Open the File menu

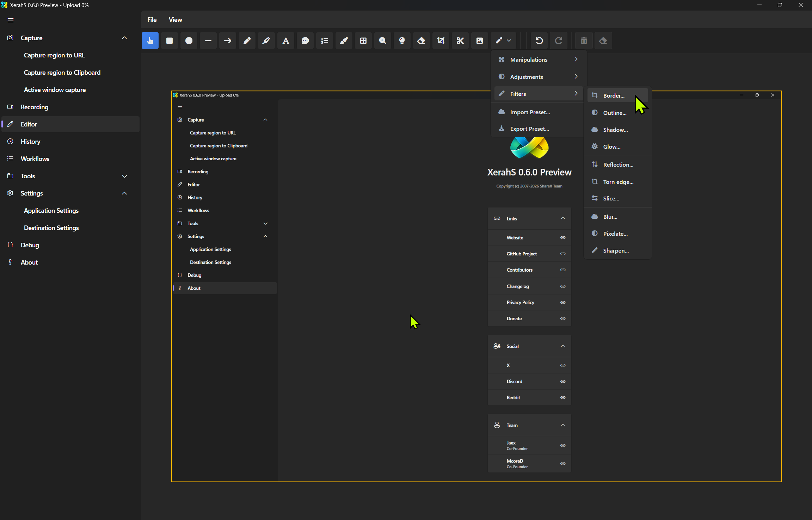(152, 19)
